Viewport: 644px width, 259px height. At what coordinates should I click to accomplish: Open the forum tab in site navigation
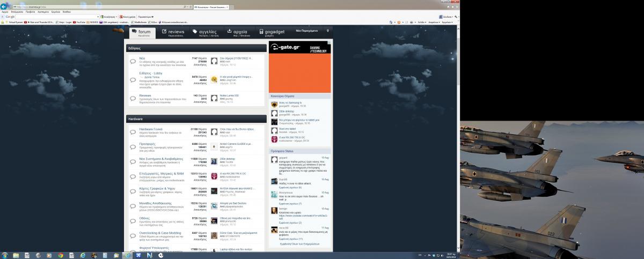pyautogui.click(x=142, y=32)
